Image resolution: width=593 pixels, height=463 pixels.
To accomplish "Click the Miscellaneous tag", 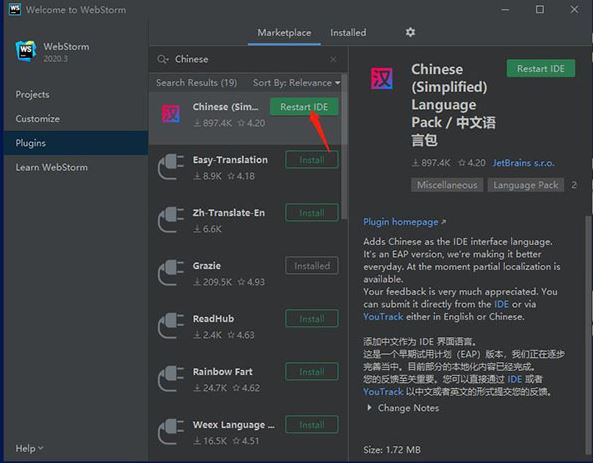I will [x=447, y=185].
